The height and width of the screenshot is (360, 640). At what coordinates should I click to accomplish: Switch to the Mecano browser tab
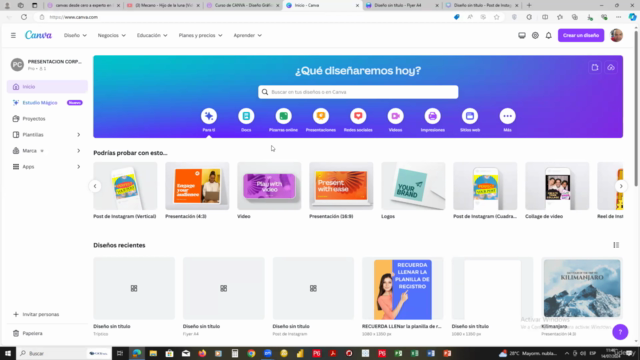coord(163,5)
